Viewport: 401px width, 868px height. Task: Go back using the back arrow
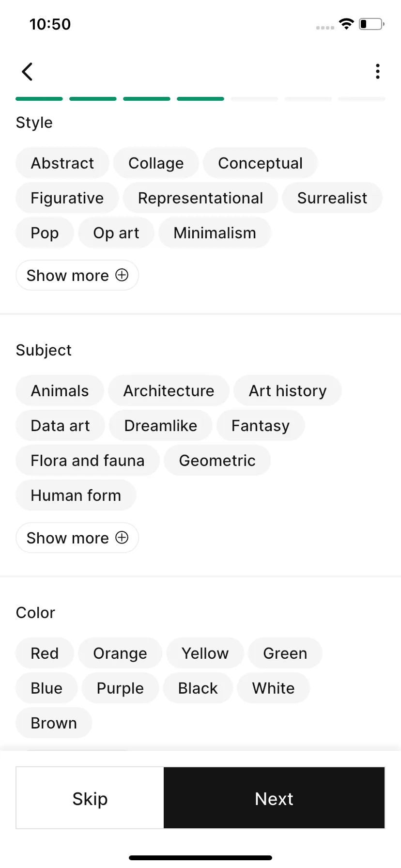27,72
